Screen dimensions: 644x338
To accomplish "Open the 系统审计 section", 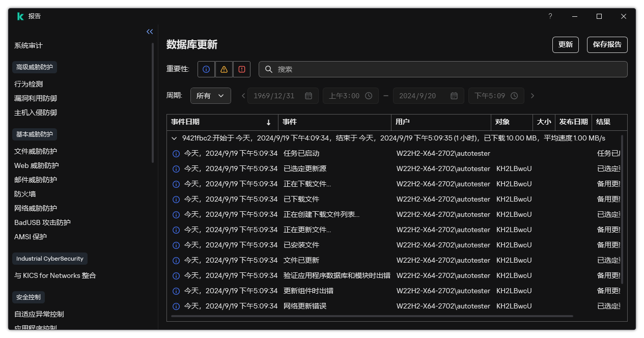I will [29, 45].
